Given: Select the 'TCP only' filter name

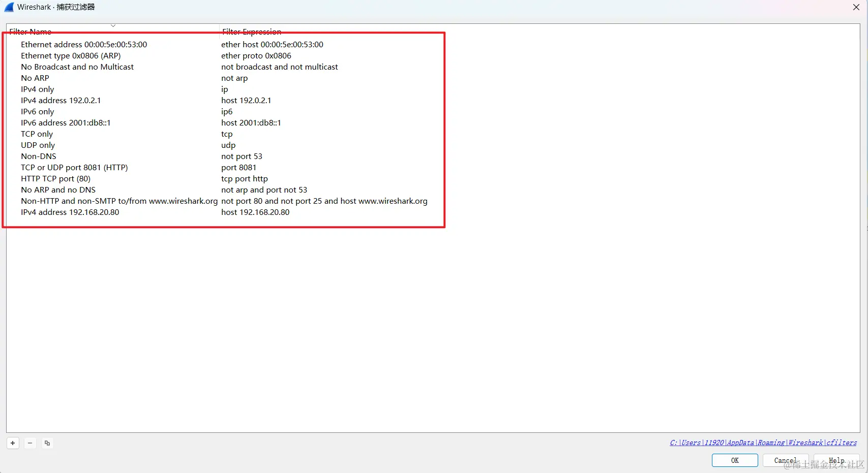Looking at the screenshot, I should (x=37, y=134).
